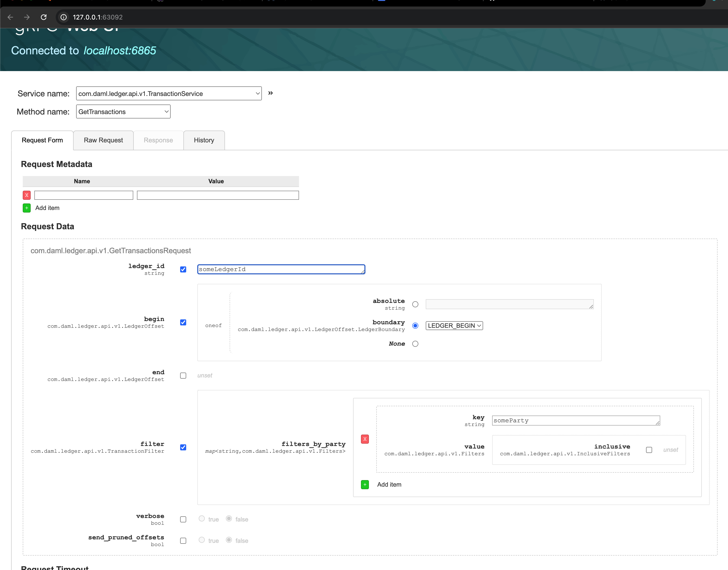Reload the page
The height and width of the screenshot is (570, 728).
(x=44, y=17)
